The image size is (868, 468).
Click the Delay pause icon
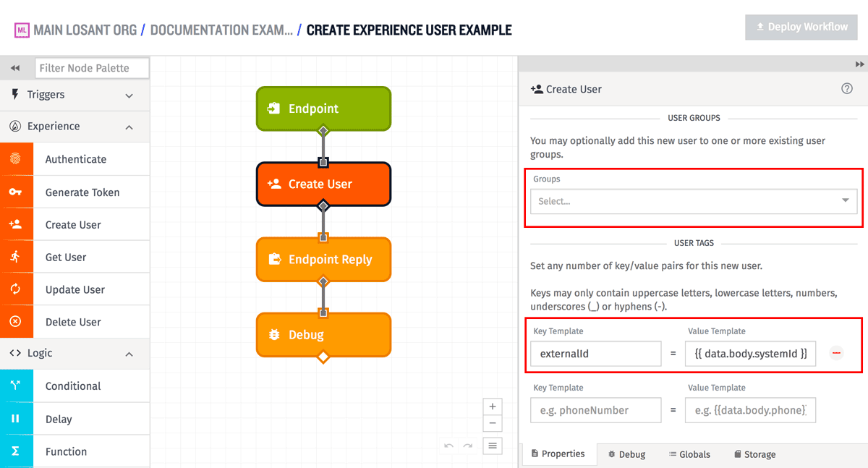coord(16,419)
